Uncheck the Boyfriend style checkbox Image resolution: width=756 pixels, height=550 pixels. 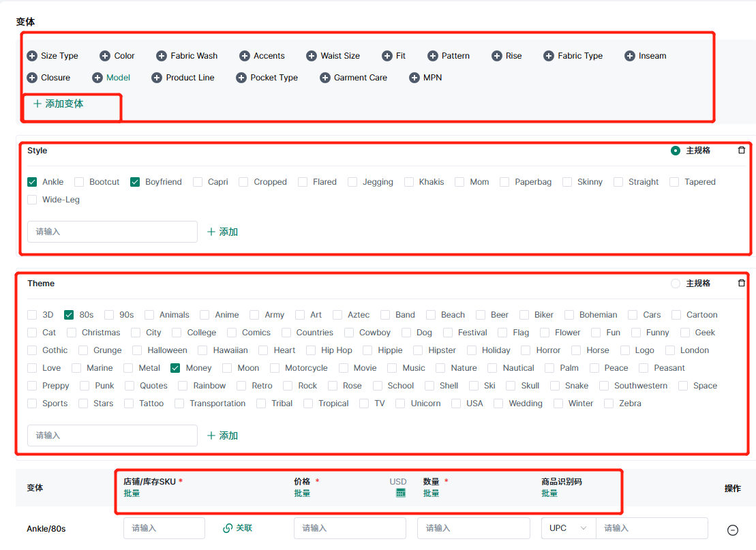point(135,182)
